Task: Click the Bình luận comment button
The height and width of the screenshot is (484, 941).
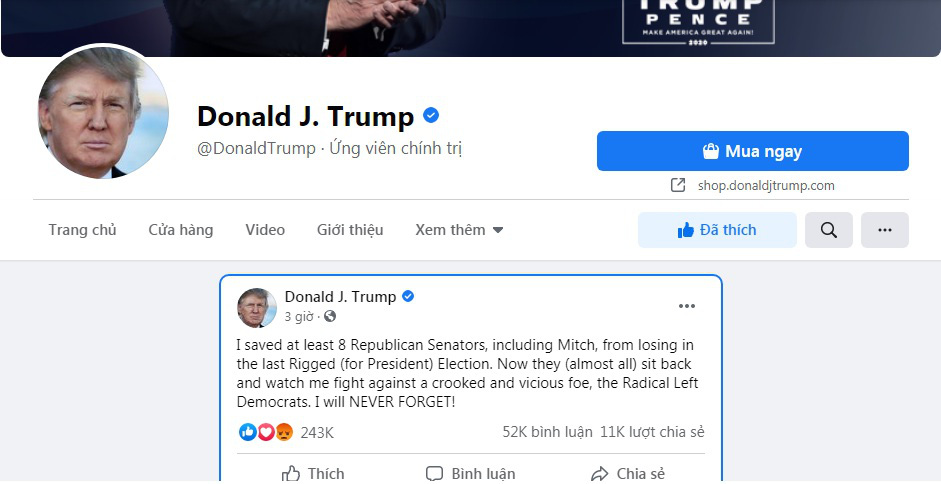Action: pos(470,473)
